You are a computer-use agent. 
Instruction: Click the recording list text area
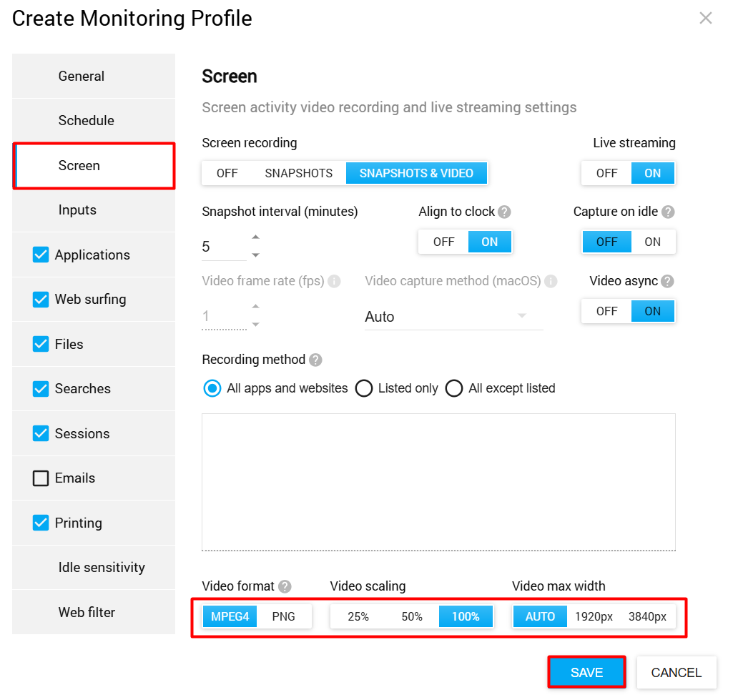[x=438, y=482]
